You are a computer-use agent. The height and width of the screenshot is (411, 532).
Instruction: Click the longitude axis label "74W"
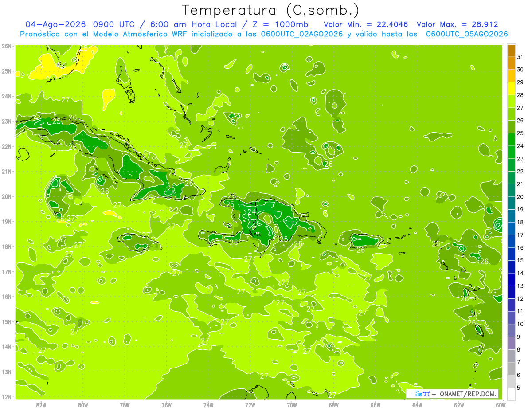click(x=208, y=405)
